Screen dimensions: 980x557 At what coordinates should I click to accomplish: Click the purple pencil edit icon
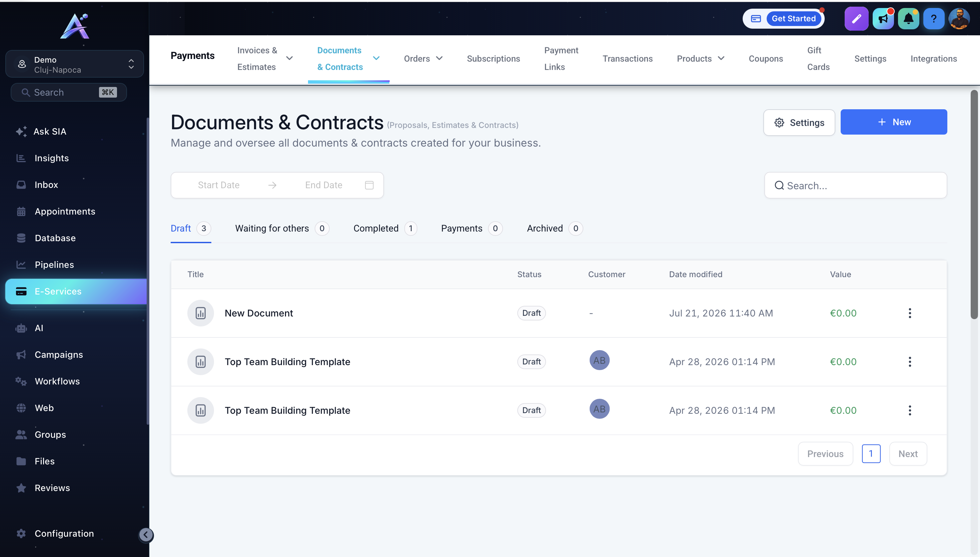click(x=856, y=18)
